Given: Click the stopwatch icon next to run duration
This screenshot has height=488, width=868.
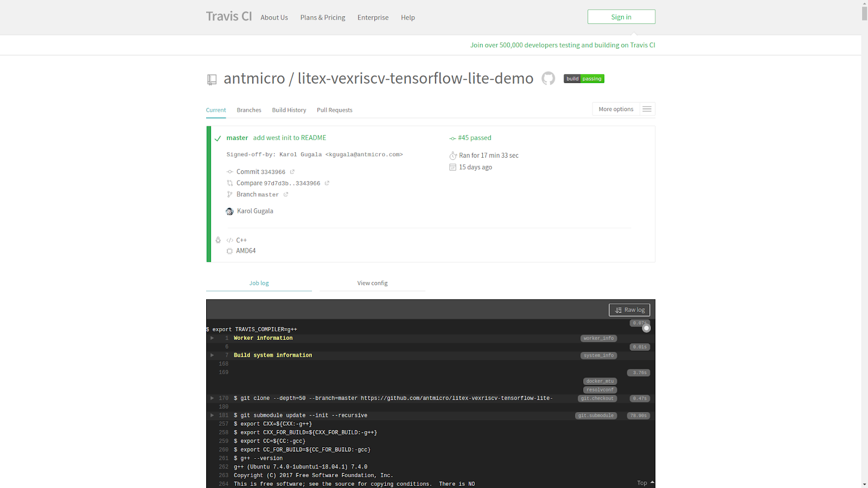Looking at the screenshot, I should 453,156.
